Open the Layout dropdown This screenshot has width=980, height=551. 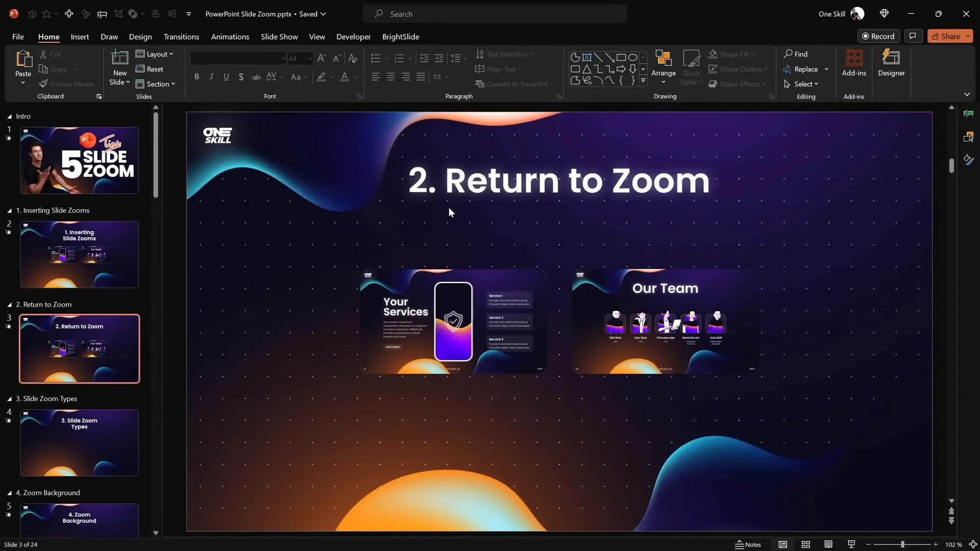(154, 54)
